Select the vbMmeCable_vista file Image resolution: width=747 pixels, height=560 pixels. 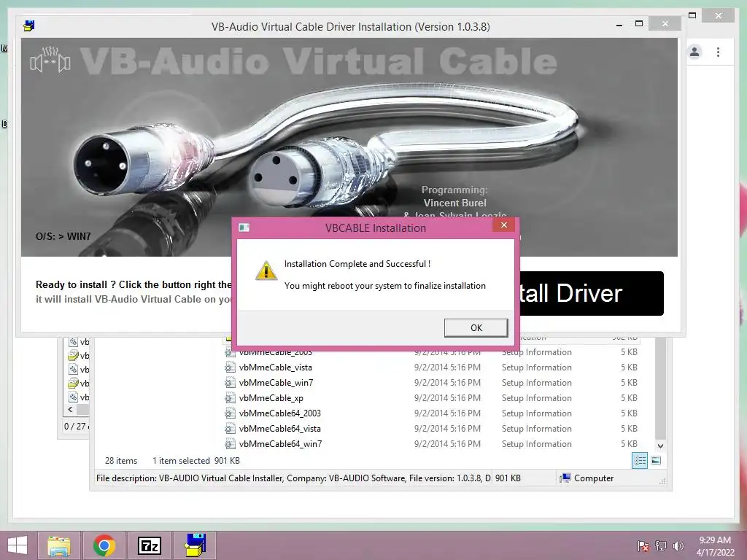tap(275, 367)
